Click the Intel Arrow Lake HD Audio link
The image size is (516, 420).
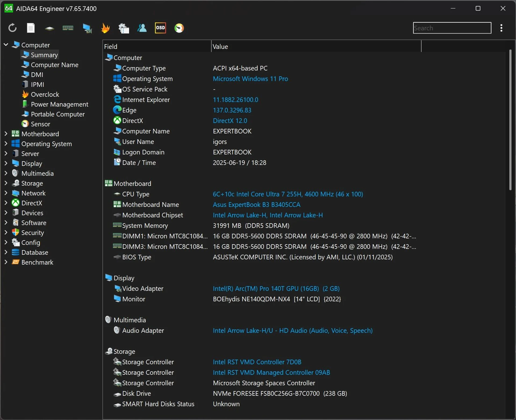293,330
